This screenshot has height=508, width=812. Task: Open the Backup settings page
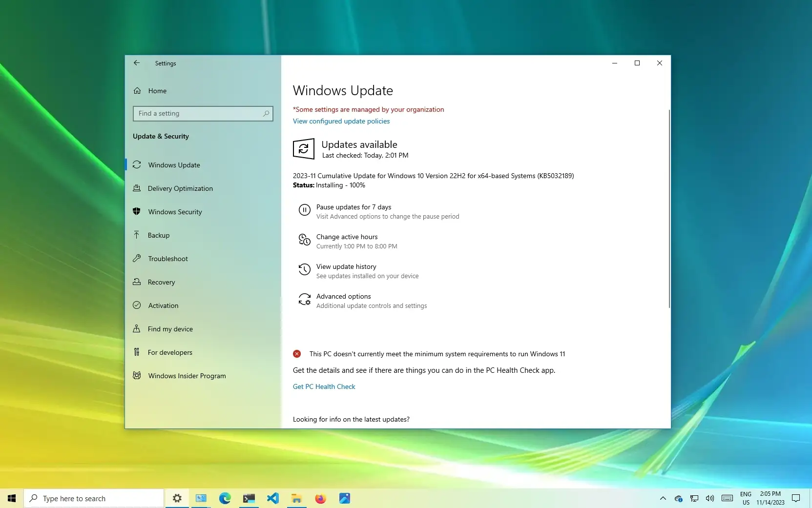tap(203, 235)
